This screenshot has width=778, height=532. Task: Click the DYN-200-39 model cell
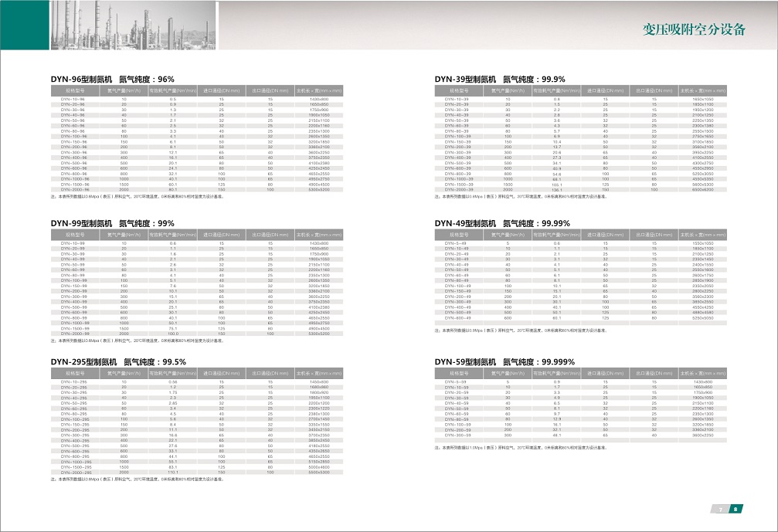(x=457, y=147)
